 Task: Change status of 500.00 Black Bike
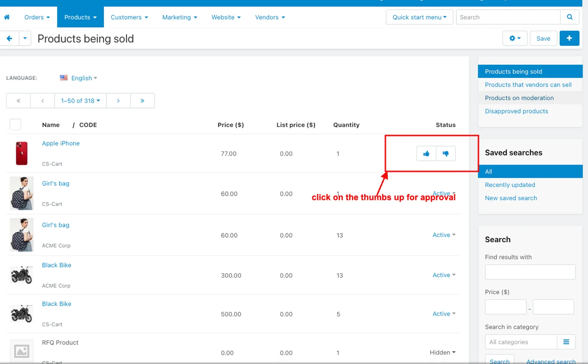pyautogui.click(x=444, y=314)
